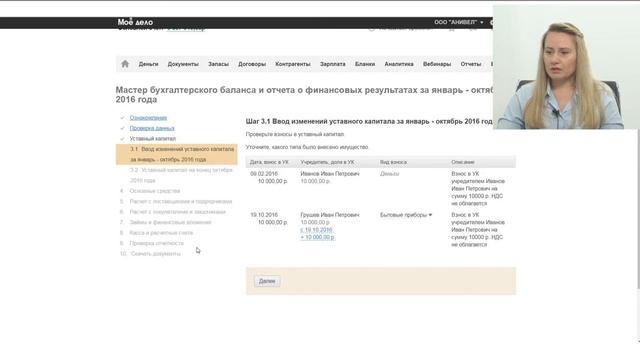Image resolution: width=640 pixels, height=360 pixels.
Task: Select step 9 Проверка отчетности
Action: tap(157, 243)
